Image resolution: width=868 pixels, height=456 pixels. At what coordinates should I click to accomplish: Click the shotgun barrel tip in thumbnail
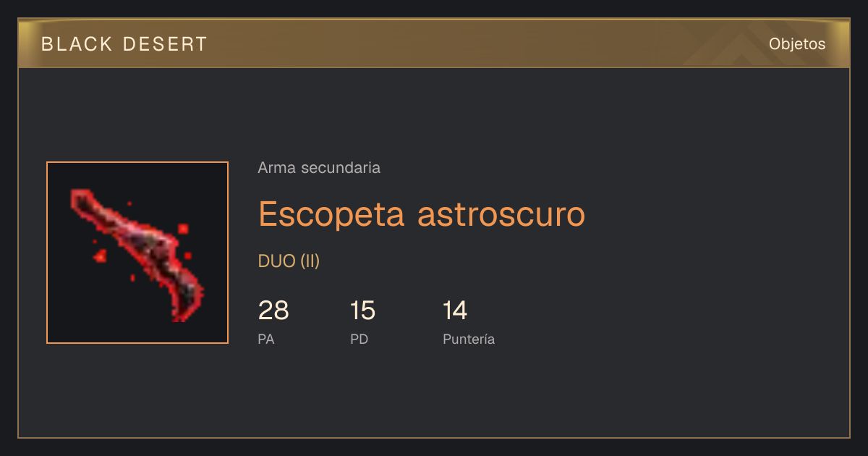coord(79,195)
